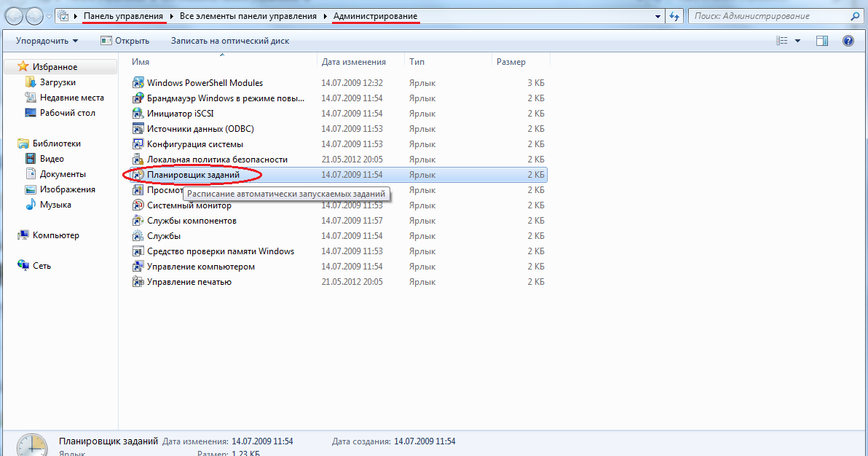Screen dimensions: 868x456
Task: Click the change view icon button
Action: [781, 41]
